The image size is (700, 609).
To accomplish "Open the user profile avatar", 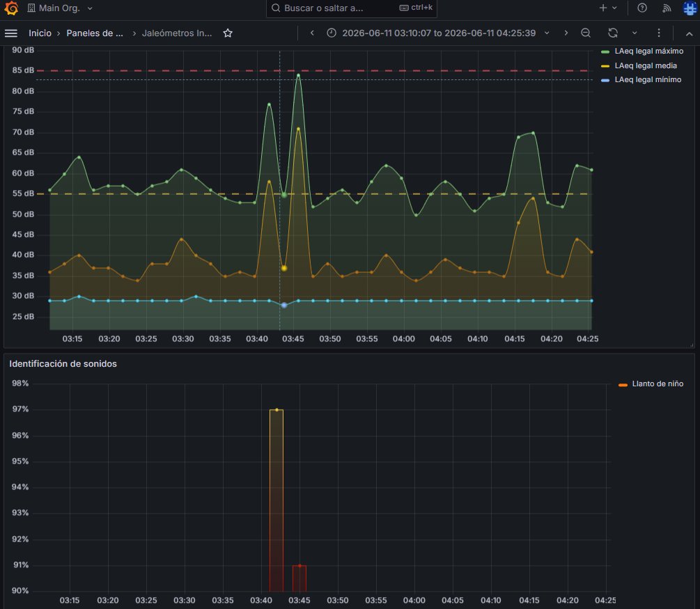I will [x=690, y=8].
